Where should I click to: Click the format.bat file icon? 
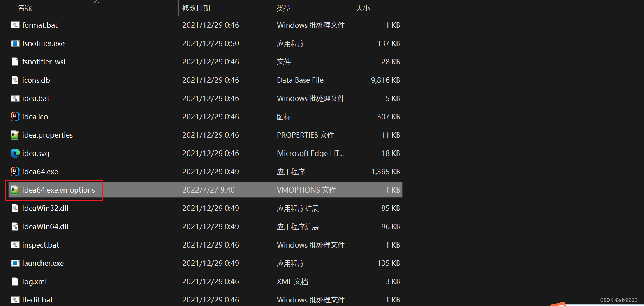point(15,25)
